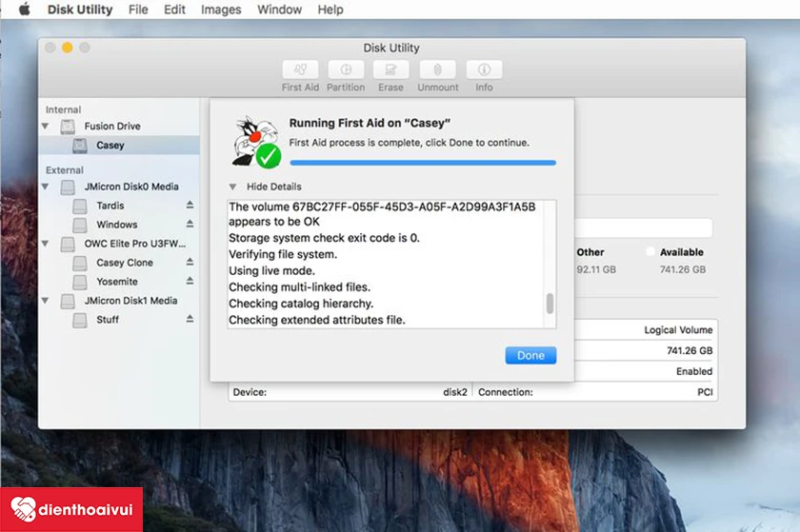Image resolution: width=800 pixels, height=532 pixels.
Task: Eject the Casey Clone volume
Action: pos(190,262)
